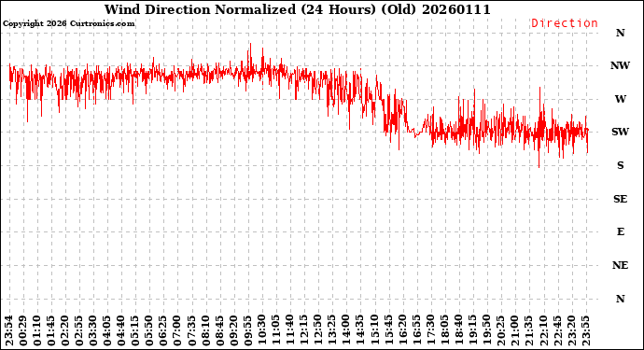The height and width of the screenshot is (350, 644).
Task: Click the '16:20' time axis label
Action: point(402,330)
